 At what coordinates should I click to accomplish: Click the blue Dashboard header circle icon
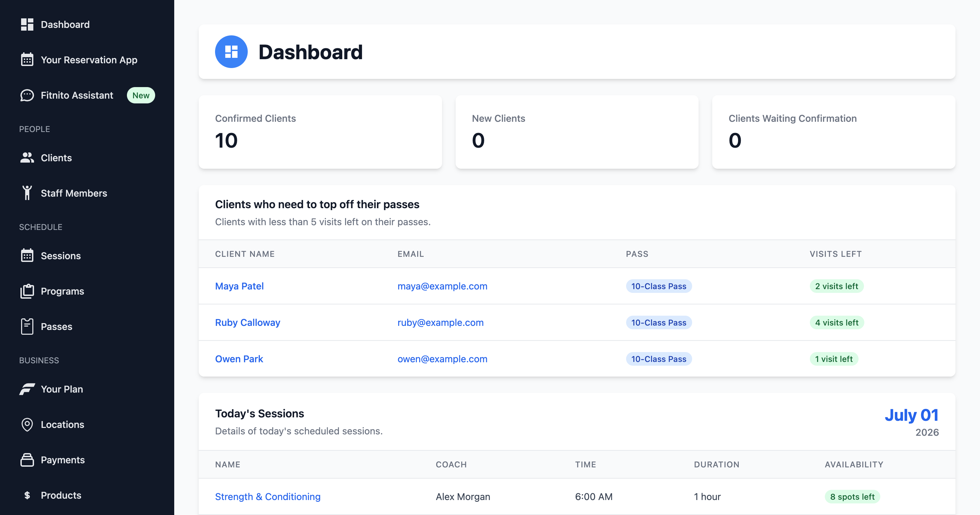tap(231, 52)
